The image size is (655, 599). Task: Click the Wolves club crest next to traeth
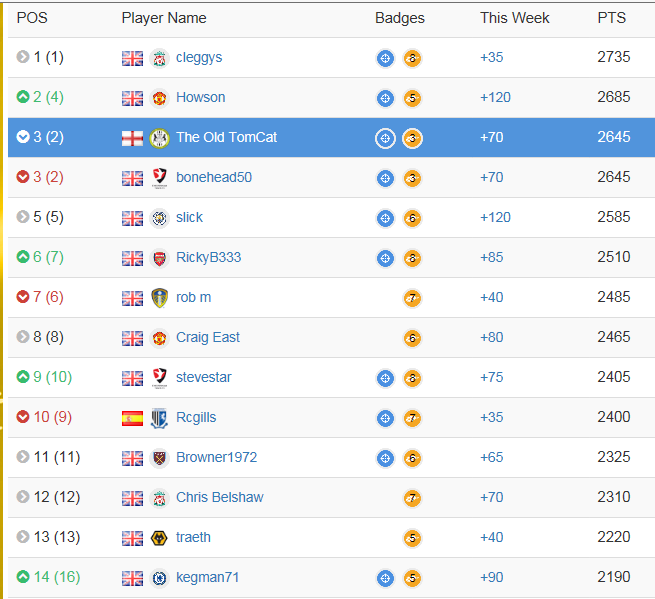tap(159, 538)
